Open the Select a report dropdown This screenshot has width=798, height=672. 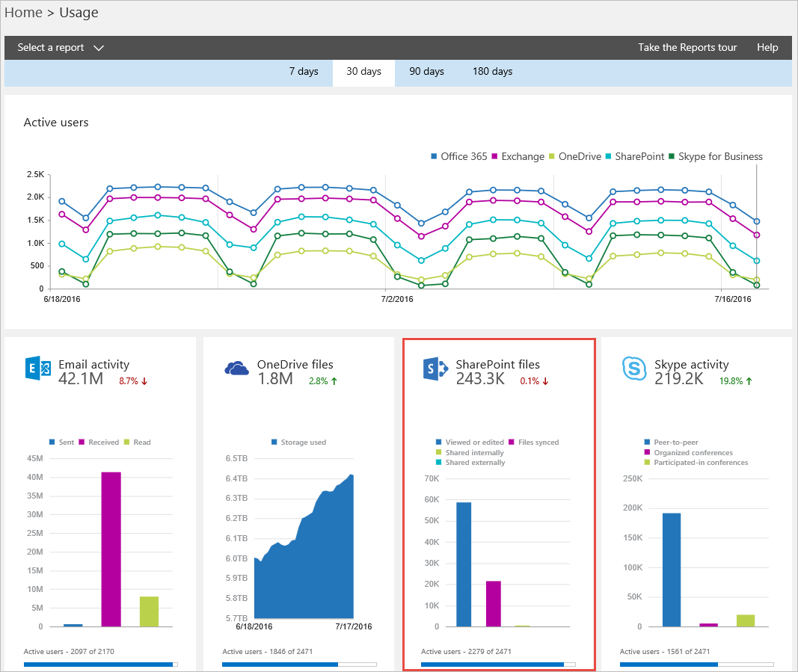coord(61,48)
